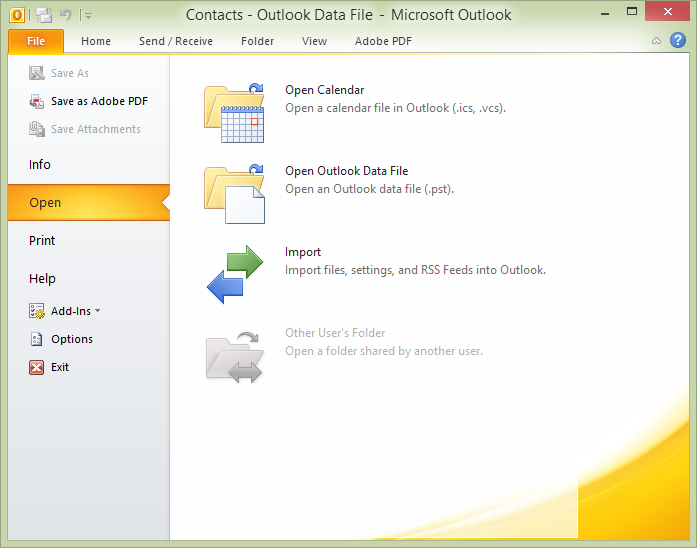
Task: Go to the Print section
Action: [42, 240]
